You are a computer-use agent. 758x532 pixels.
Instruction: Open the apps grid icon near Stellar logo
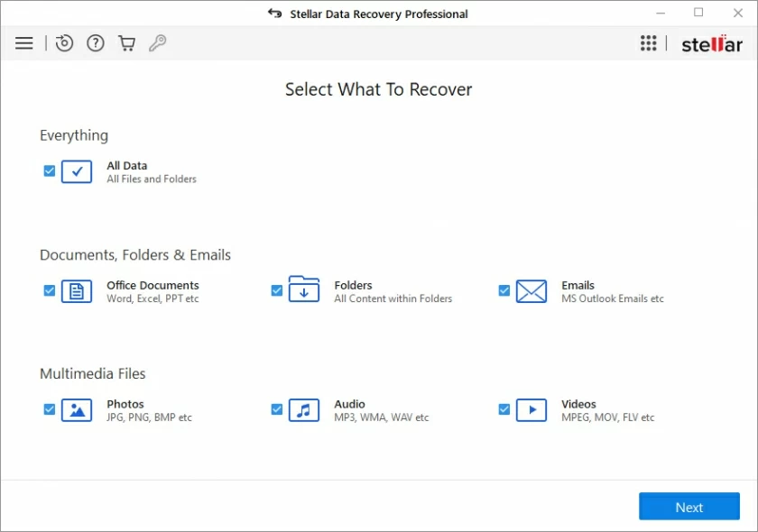(648, 42)
